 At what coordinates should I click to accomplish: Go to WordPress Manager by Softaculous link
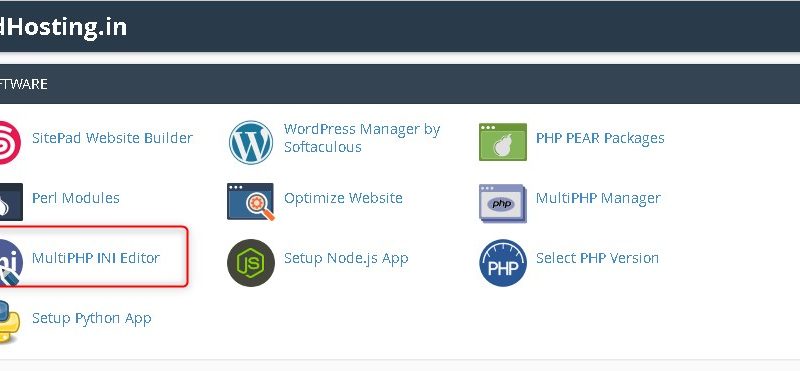click(x=362, y=138)
